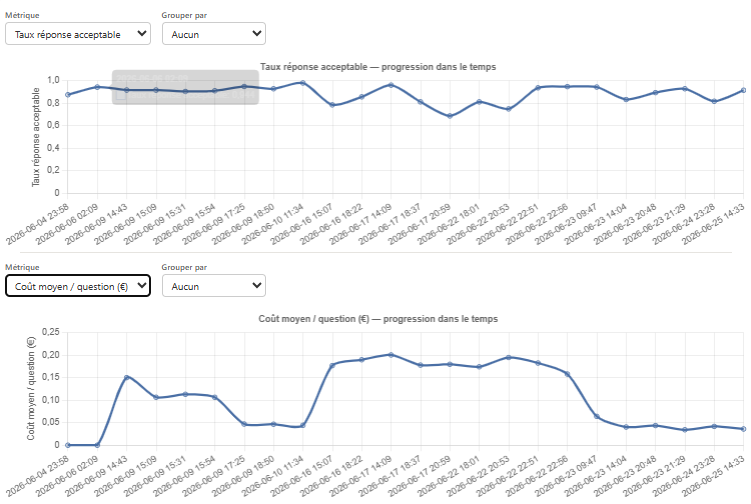The image size is (751, 504).
Task: Click '2026-06-09 15:31' x-axis label on bottom chart
Action: click(x=155, y=476)
